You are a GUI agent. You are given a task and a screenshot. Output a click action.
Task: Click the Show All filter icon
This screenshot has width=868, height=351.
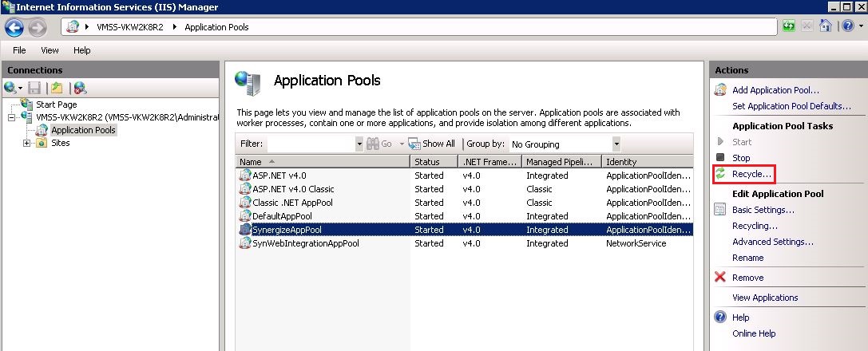point(414,144)
